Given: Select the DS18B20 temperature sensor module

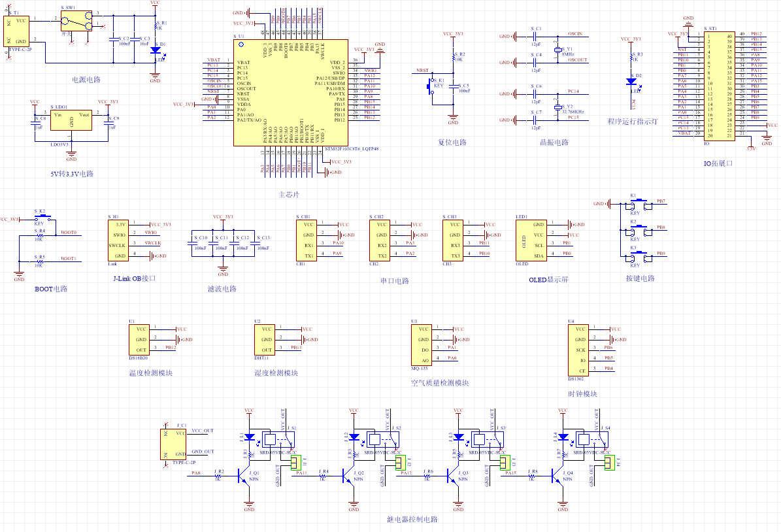Looking at the screenshot, I should coord(139,340).
